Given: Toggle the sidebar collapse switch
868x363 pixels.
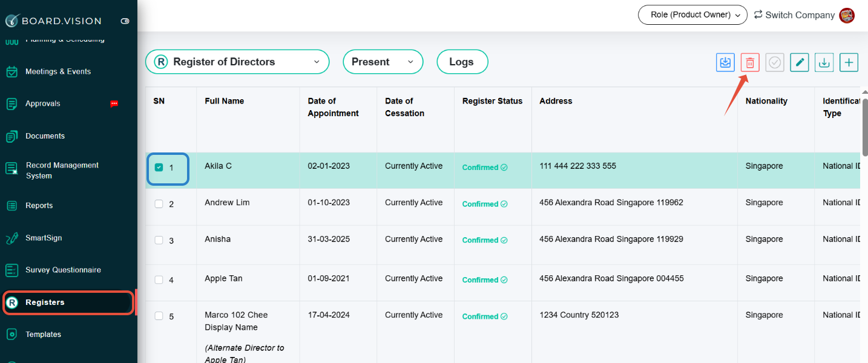Looking at the screenshot, I should tap(125, 21).
